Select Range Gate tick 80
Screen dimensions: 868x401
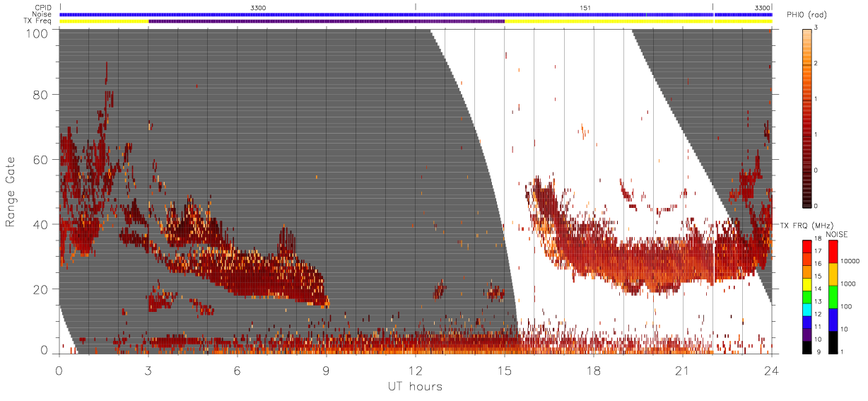[41, 95]
